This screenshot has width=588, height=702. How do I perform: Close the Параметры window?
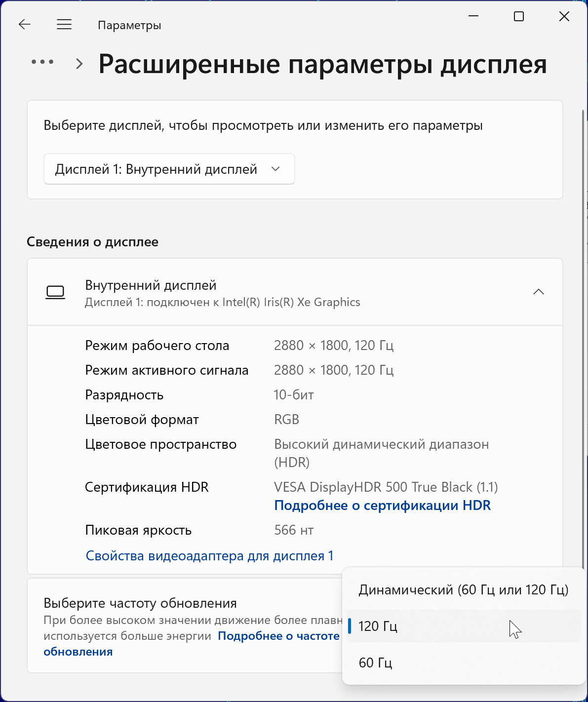click(564, 16)
